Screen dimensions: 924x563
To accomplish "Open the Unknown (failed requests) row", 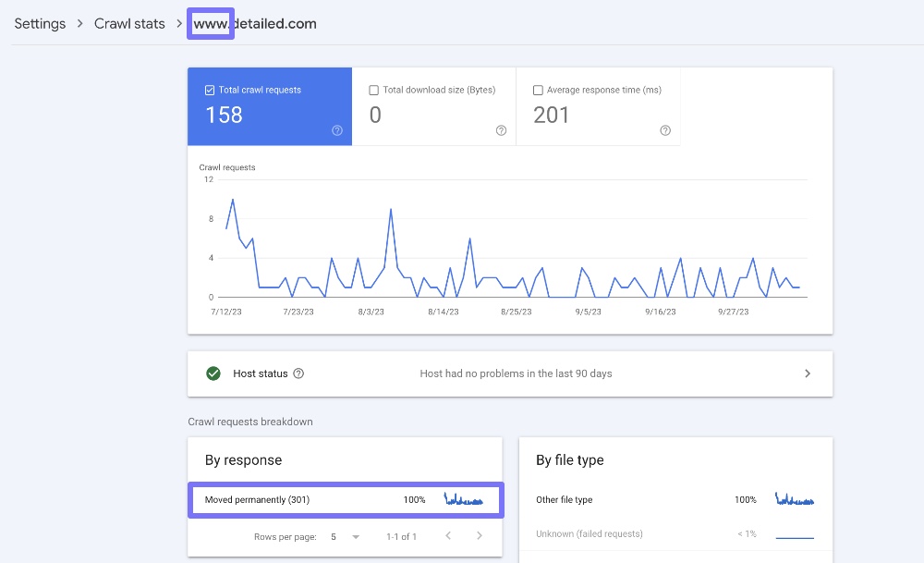I will pos(675,534).
